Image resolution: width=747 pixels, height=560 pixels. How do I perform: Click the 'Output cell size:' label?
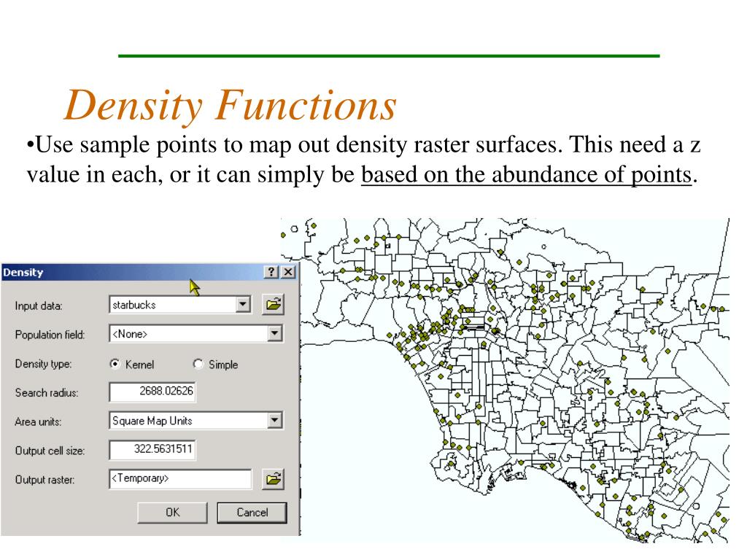(x=50, y=451)
